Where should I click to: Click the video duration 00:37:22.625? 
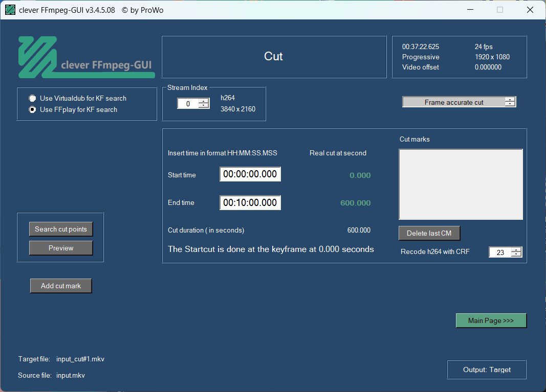pos(421,47)
